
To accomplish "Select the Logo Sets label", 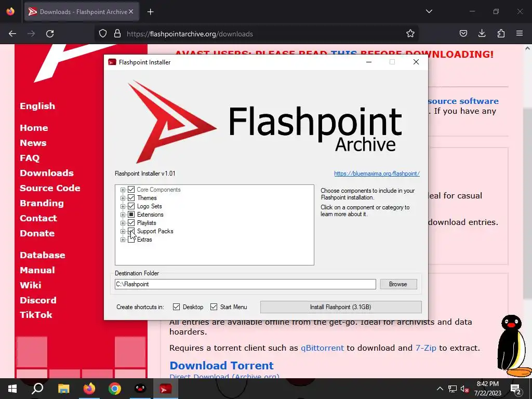I will (149, 206).
